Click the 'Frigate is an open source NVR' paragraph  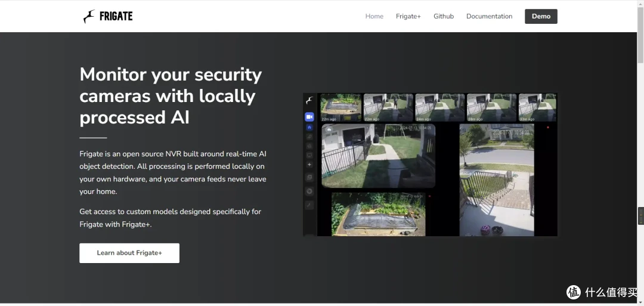173,172
